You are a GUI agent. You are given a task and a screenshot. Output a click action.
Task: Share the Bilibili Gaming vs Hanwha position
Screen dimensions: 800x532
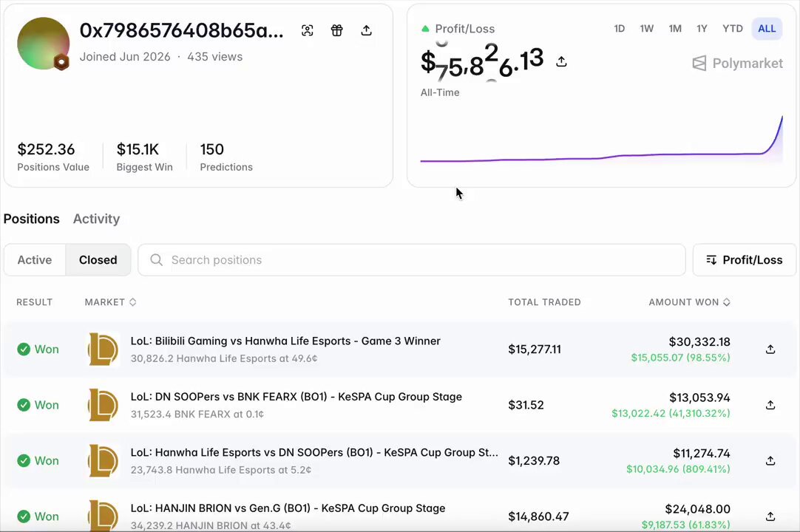770,349
